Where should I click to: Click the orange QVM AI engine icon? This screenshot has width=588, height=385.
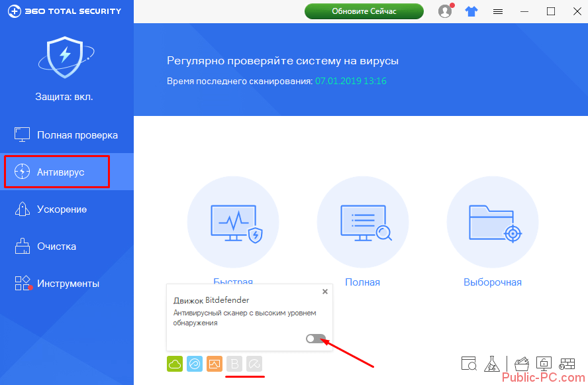coord(215,364)
